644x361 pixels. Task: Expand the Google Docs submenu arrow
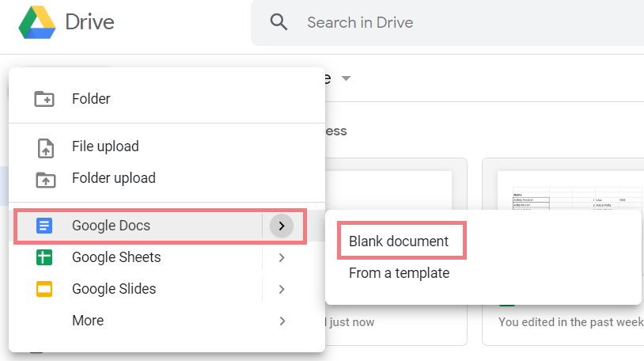click(x=282, y=226)
